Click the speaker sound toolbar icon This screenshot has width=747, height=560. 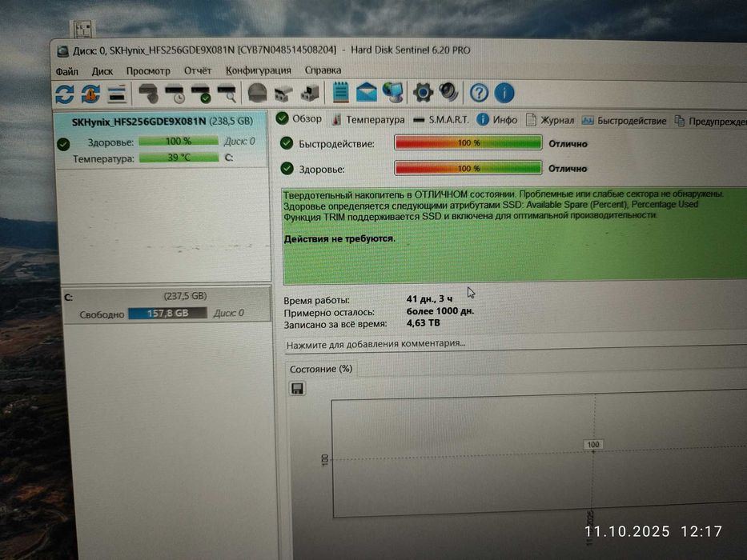click(x=449, y=92)
